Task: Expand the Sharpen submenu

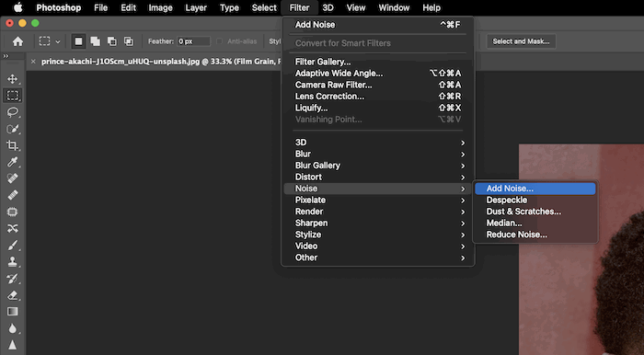Action: tap(377, 223)
